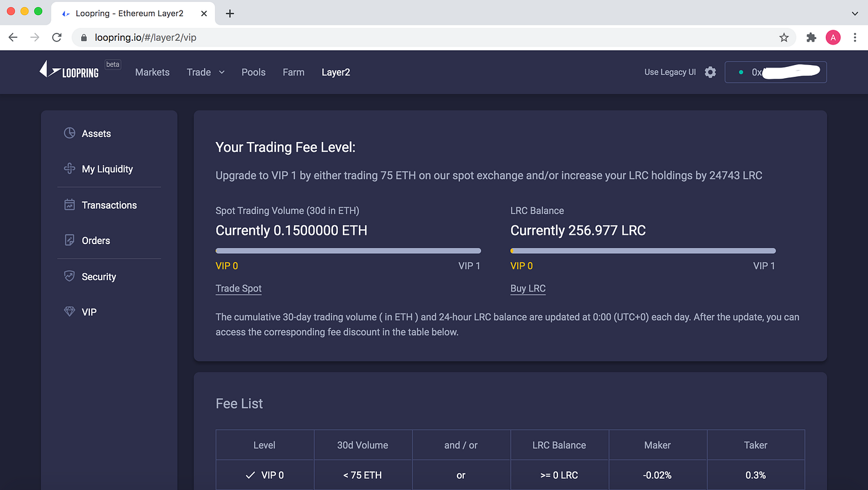Click the VIP diamond icon
The height and width of the screenshot is (490, 868).
pos(69,312)
